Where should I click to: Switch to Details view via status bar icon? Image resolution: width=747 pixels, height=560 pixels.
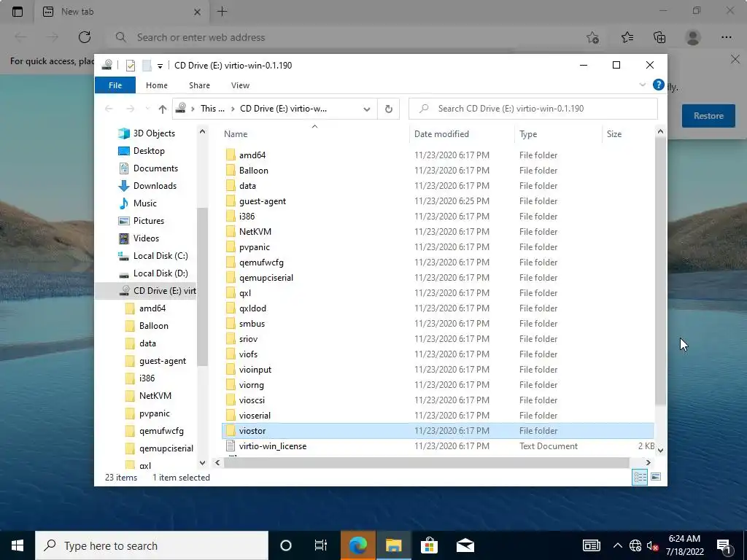coord(640,477)
